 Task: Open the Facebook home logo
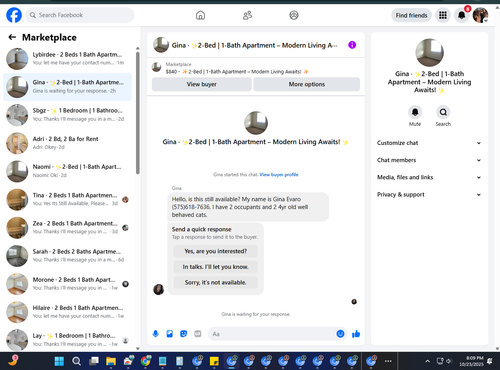[14, 15]
